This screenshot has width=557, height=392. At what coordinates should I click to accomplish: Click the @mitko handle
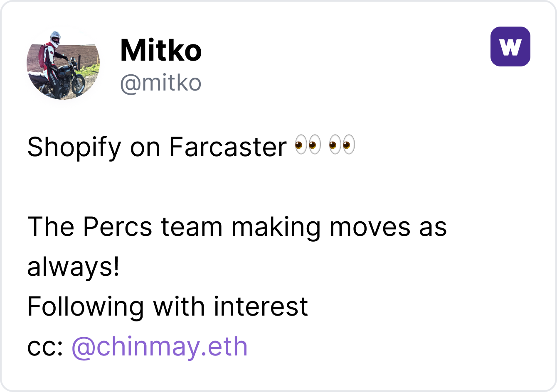pyautogui.click(x=160, y=83)
